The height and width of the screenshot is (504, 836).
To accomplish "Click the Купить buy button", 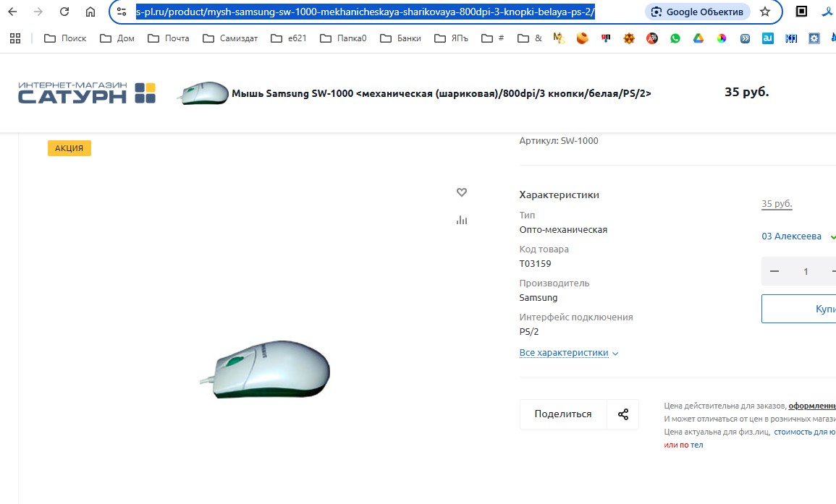I will tap(798, 309).
